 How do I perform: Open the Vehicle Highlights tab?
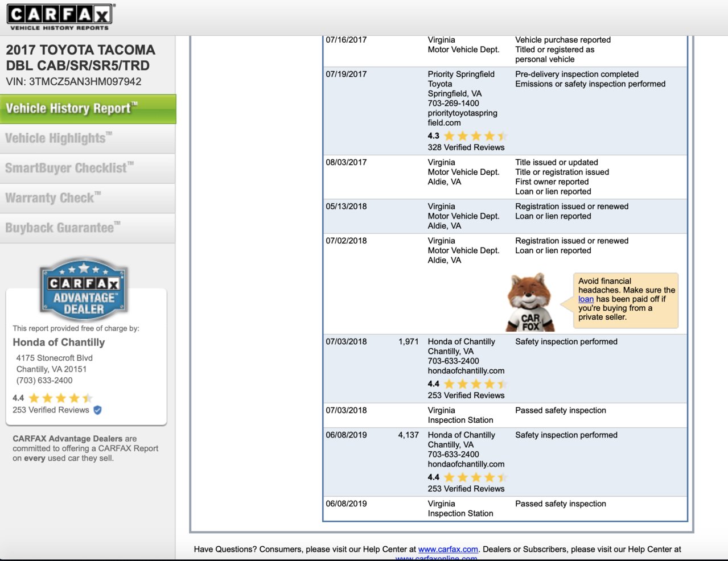pos(88,138)
